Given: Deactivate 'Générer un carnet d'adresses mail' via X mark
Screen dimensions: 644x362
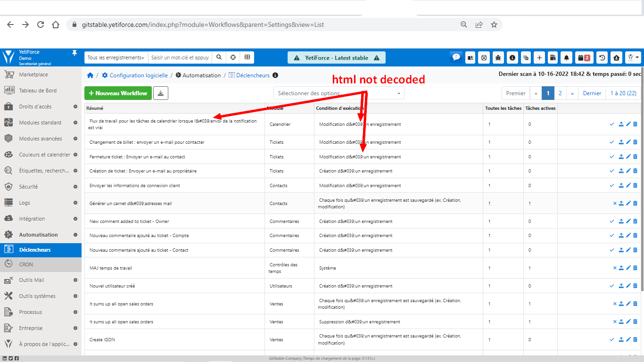Looking at the screenshot, I should (614, 203).
